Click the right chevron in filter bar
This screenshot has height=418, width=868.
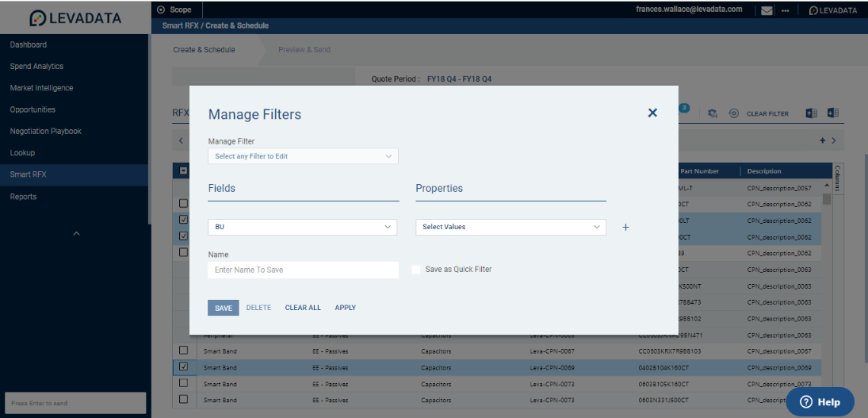(x=834, y=140)
